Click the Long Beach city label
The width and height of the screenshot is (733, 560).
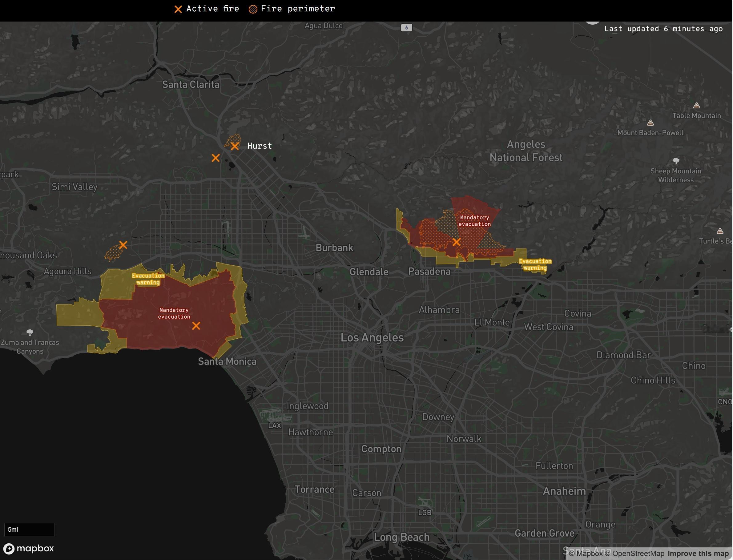click(402, 537)
